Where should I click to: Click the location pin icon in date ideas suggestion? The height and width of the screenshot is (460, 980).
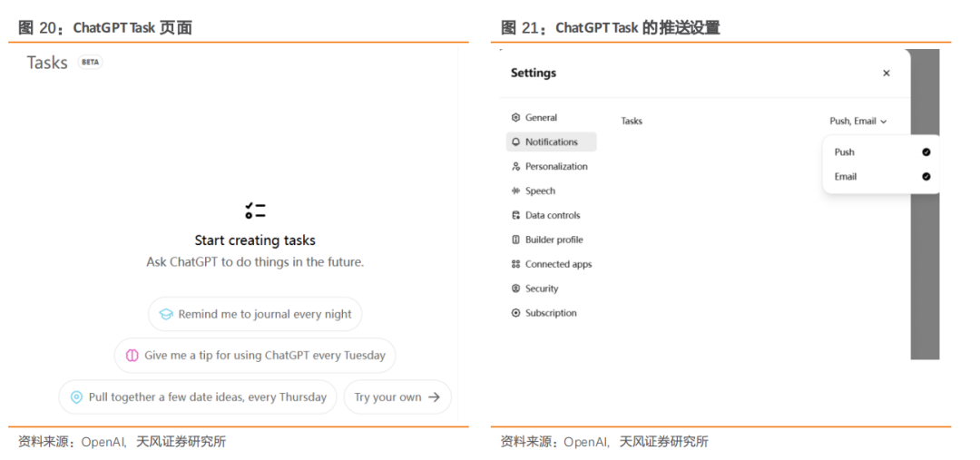coord(76,396)
